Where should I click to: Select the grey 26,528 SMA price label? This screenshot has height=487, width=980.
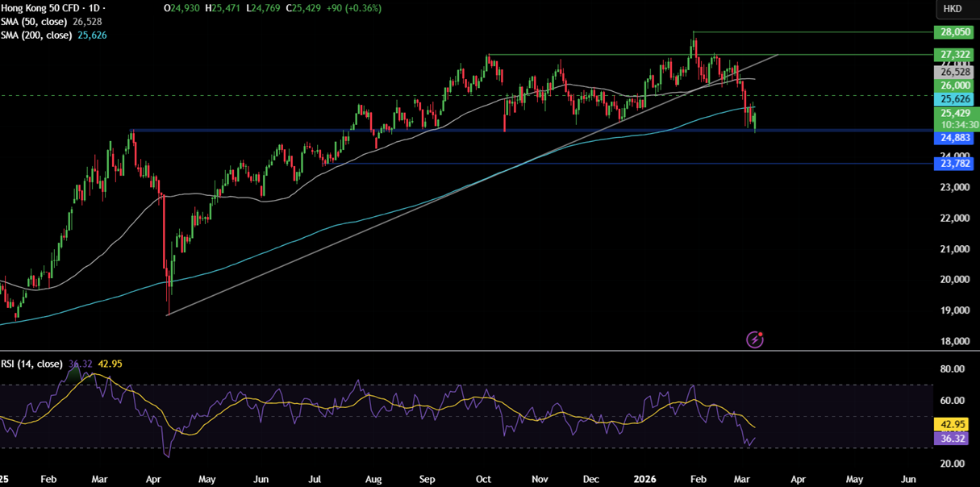[955, 72]
